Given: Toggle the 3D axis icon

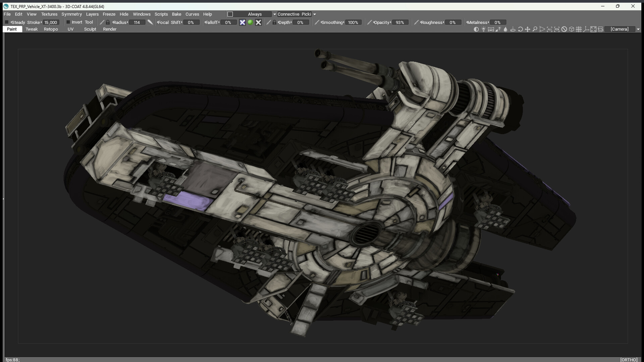Looking at the screenshot, I should pyautogui.click(x=586, y=29).
